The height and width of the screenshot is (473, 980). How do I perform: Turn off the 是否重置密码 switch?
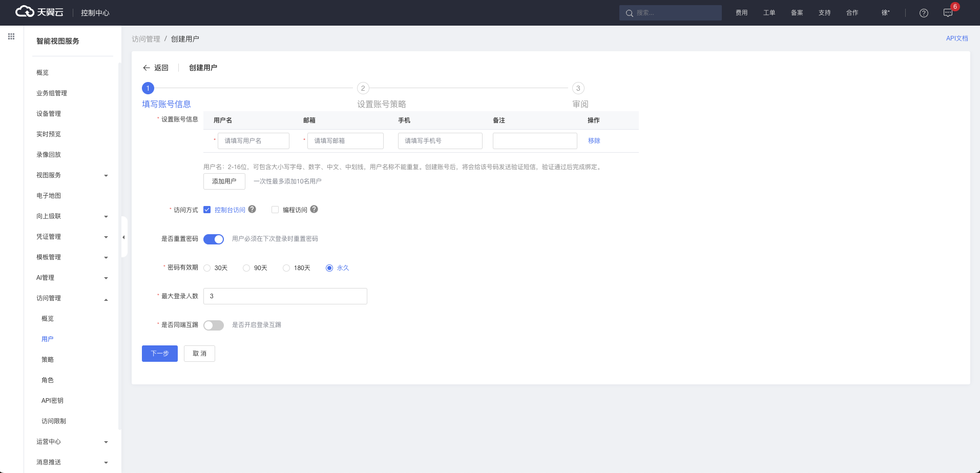pyautogui.click(x=214, y=239)
